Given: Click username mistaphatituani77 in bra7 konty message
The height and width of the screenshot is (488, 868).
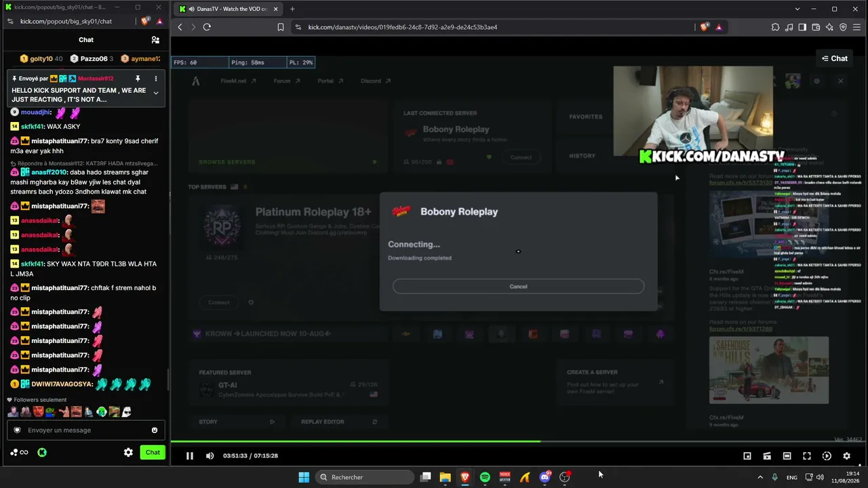Looking at the screenshot, I should click(60, 141).
